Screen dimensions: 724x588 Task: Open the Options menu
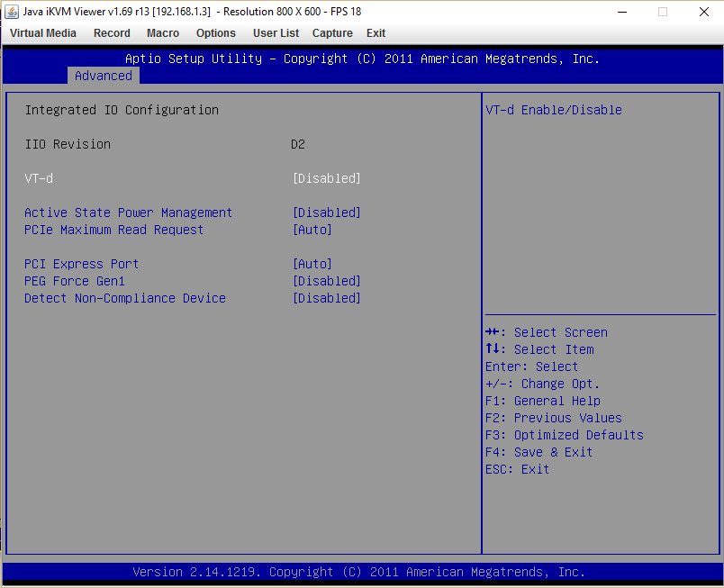[x=216, y=33]
